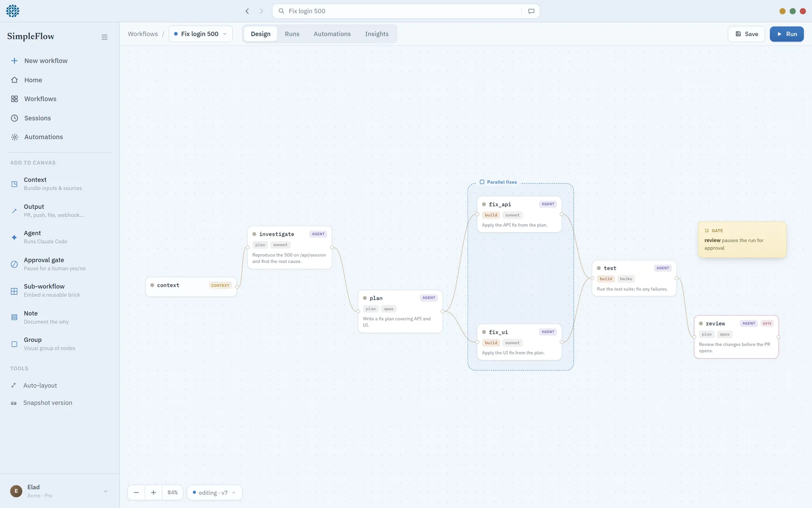Switch to the Design tab
Viewport: 812px width, 508px height.
click(x=261, y=34)
